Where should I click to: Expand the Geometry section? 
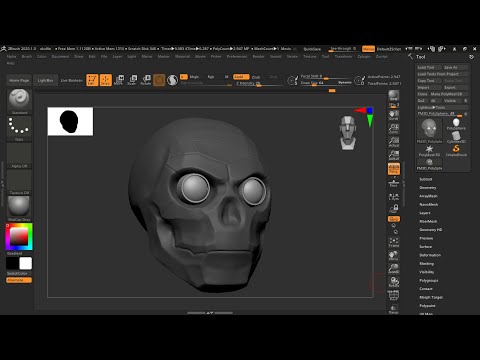tap(428, 188)
